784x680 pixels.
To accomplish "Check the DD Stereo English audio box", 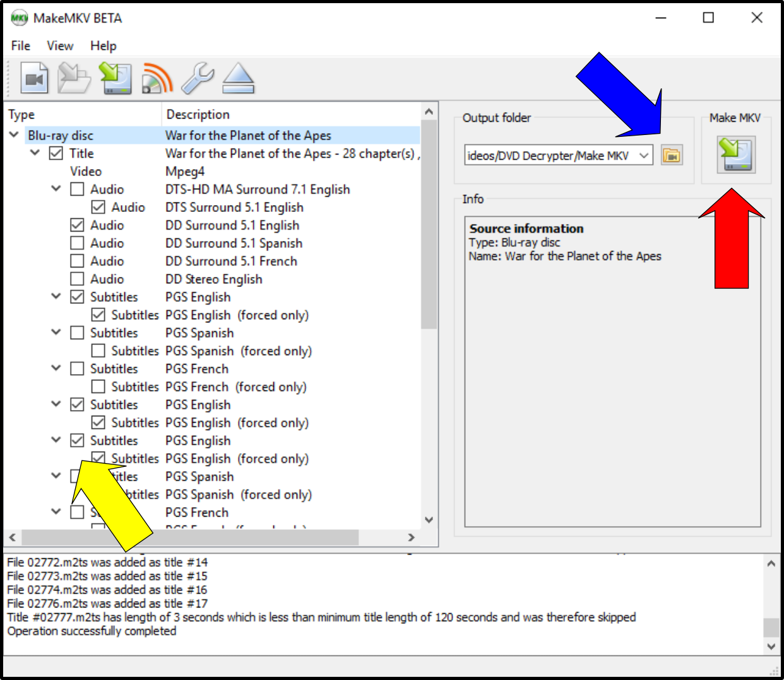I will tap(77, 279).
